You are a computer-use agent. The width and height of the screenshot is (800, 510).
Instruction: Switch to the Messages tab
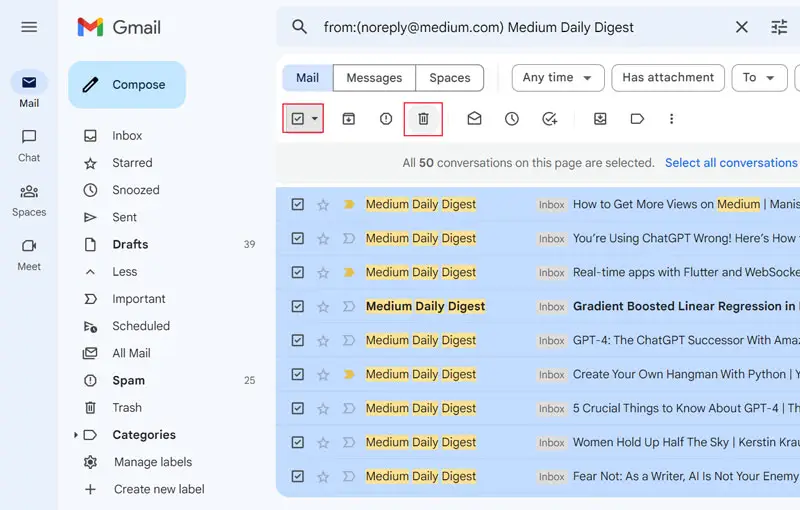pos(374,78)
